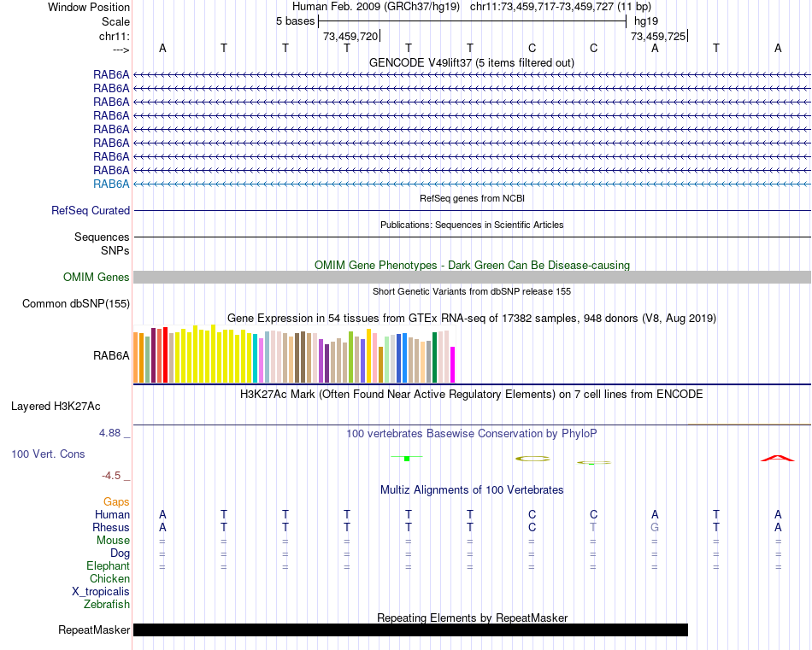Click the dark green bar in GTEx chart
The width and height of the screenshot is (812, 650).
[x=435, y=358]
